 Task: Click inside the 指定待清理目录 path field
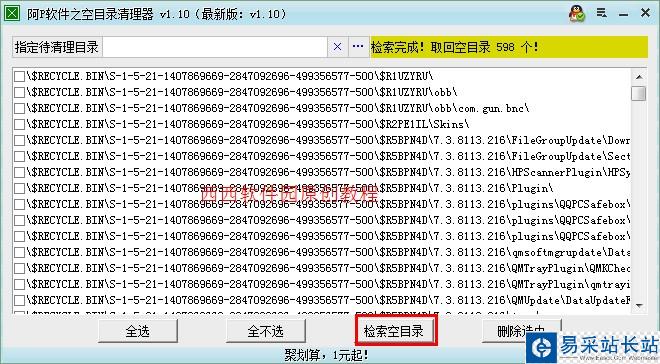[x=215, y=47]
